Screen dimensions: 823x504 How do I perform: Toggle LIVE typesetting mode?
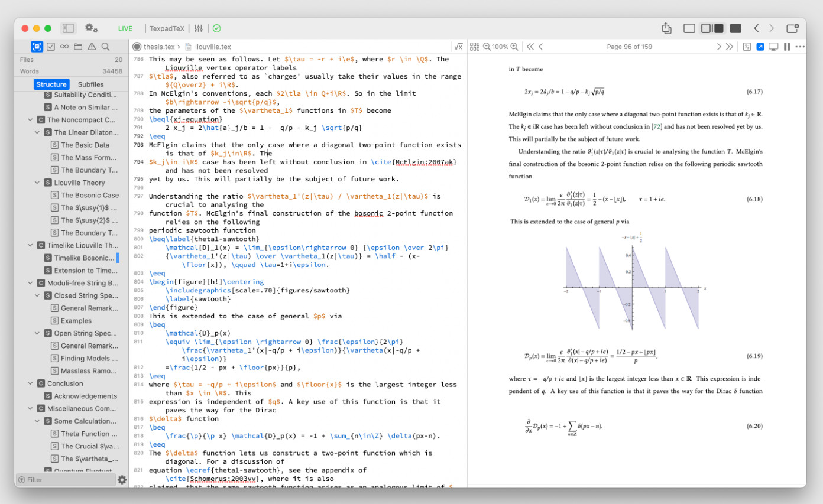(x=125, y=28)
